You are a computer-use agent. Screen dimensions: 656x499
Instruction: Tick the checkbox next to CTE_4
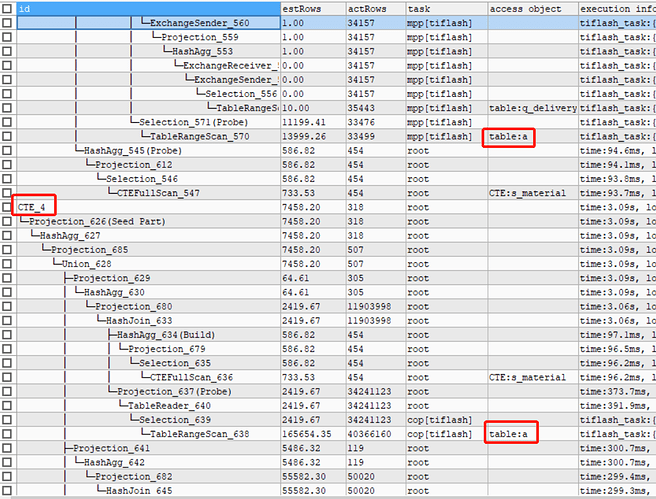[x=7, y=207]
